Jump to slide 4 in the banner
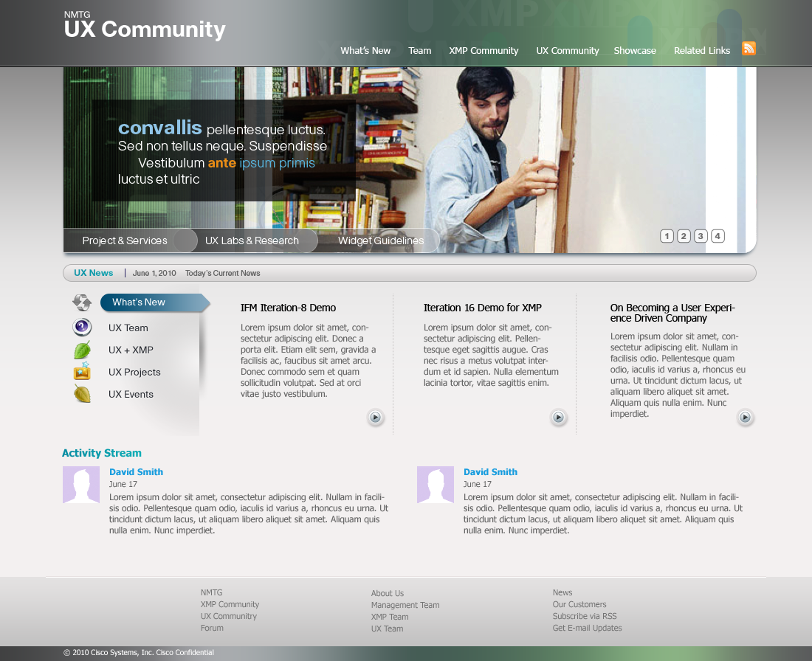Screen dimensions: 812x661 click(718, 236)
